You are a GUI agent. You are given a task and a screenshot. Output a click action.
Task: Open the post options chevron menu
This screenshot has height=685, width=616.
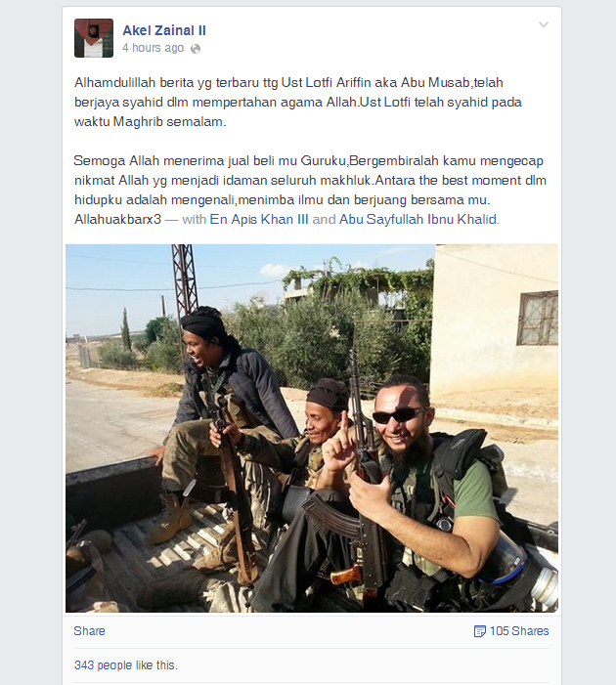coord(544,24)
